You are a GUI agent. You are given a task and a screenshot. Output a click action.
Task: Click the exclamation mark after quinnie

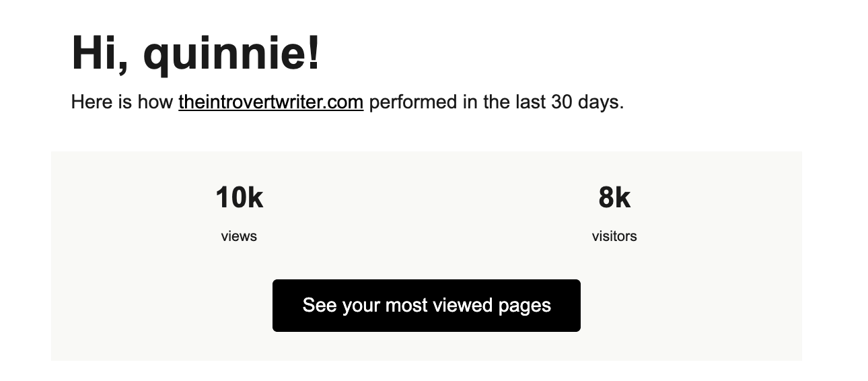coord(314,53)
